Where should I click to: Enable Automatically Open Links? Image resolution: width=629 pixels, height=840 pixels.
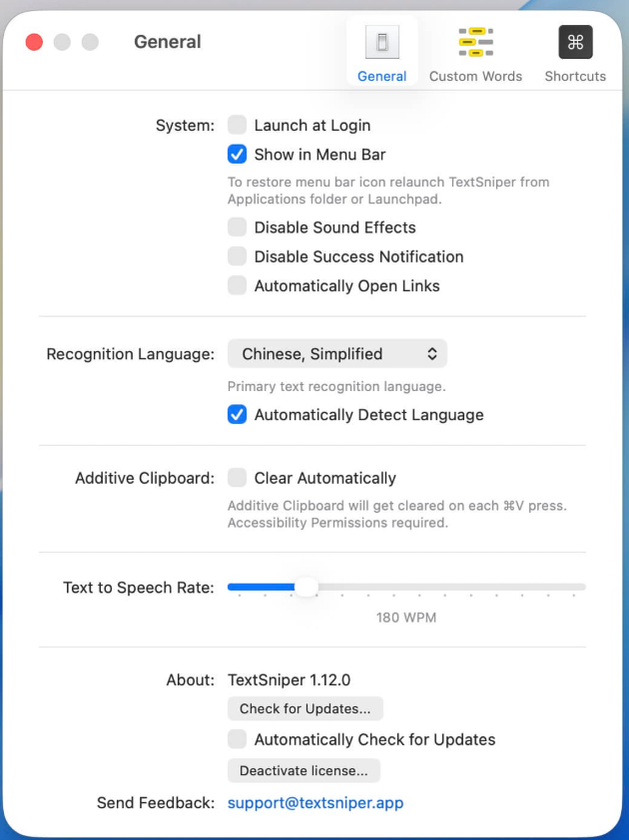237,285
